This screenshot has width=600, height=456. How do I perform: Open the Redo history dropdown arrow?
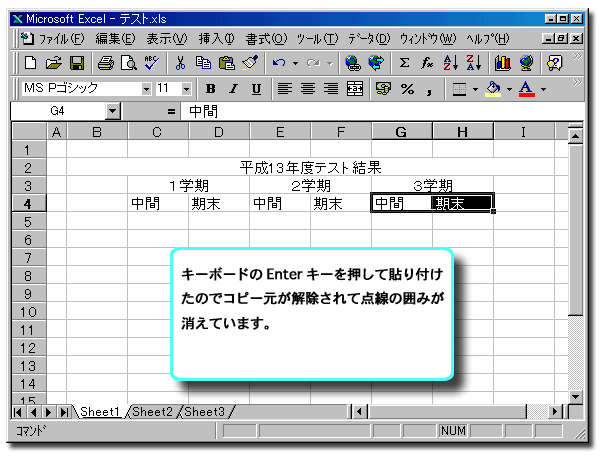click(x=330, y=64)
